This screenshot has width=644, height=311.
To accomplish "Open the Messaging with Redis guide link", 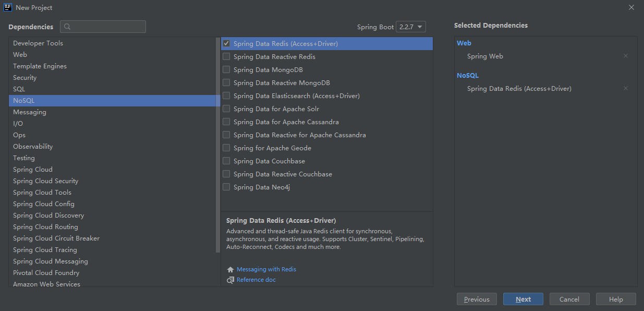I will (266, 269).
